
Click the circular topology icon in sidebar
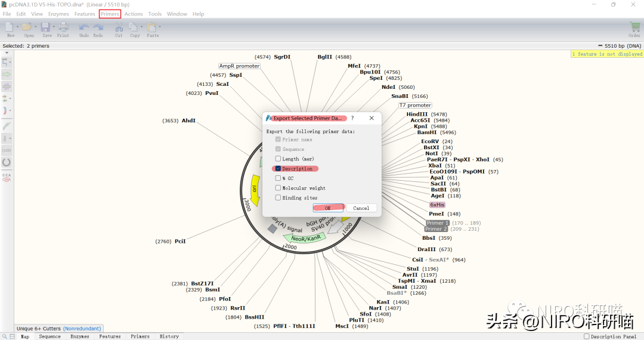point(7,162)
